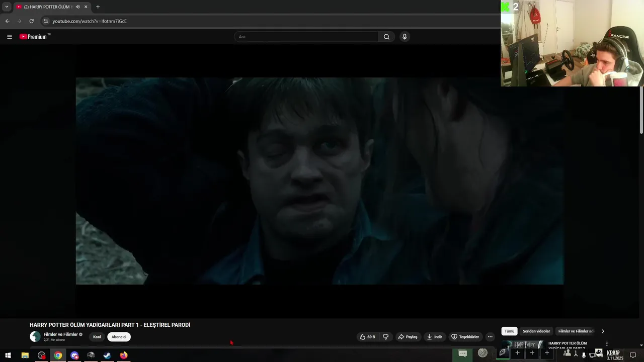Open the Filmler ve Filimler channel name link
This screenshot has height=362, width=644.
tap(61, 334)
